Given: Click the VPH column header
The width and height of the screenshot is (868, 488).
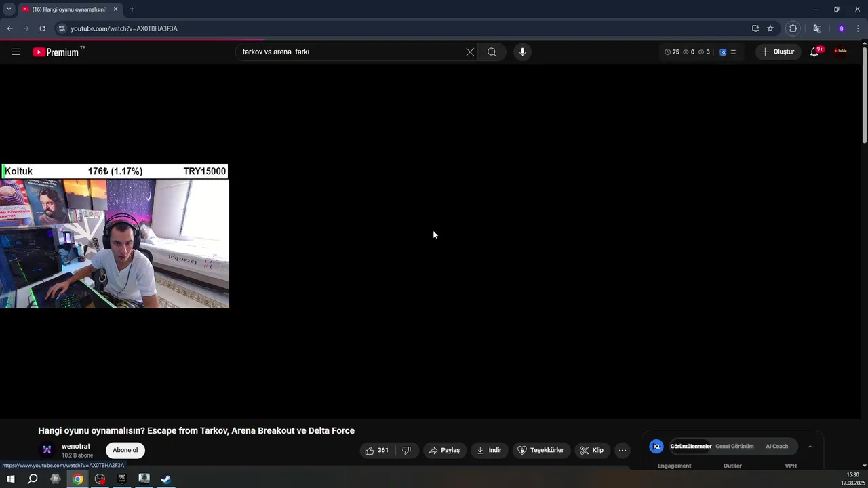Looking at the screenshot, I should [x=791, y=466].
